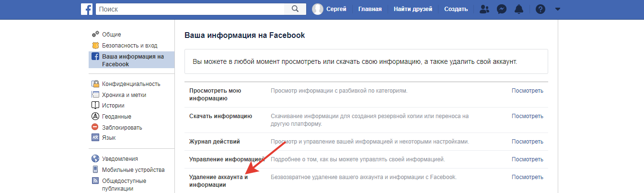The width and height of the screenshot is (644, 193).
Task: Open Общедоступные публикации settings
Action: click(x=124, y=185)
